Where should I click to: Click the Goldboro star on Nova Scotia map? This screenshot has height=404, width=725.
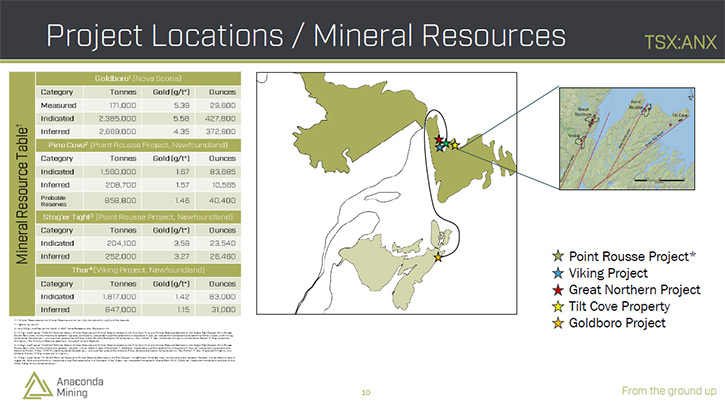(x=439, y=257)
